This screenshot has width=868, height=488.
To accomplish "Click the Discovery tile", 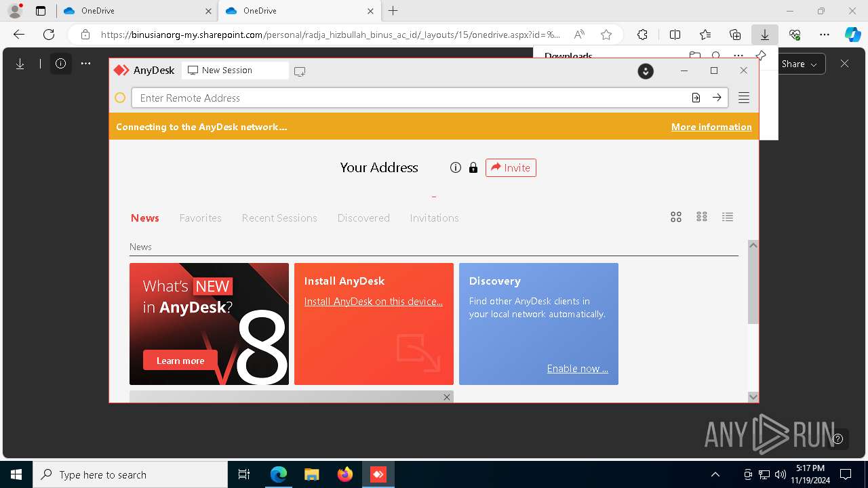I will coord(538,324).
